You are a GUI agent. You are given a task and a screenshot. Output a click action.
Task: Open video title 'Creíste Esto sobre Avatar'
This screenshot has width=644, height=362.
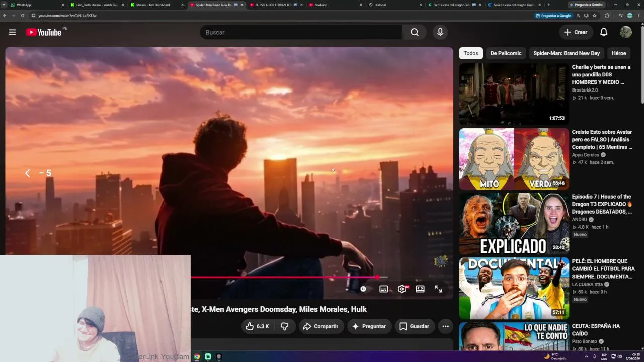click(x=602, y=140)
